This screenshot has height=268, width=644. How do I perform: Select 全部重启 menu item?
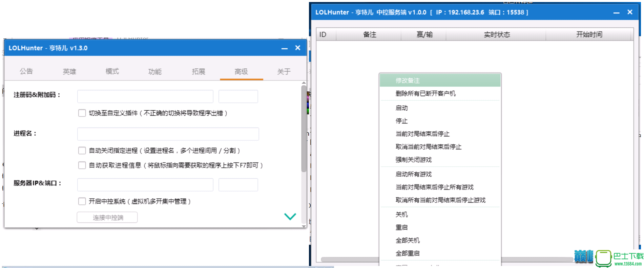pos(440,253)
